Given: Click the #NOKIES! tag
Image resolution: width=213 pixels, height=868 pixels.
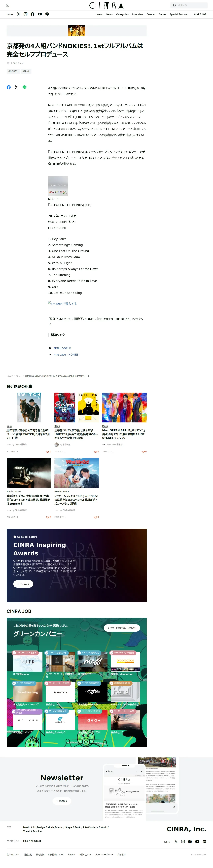Looking at the screenshot, I should click(x=13, y=71).
